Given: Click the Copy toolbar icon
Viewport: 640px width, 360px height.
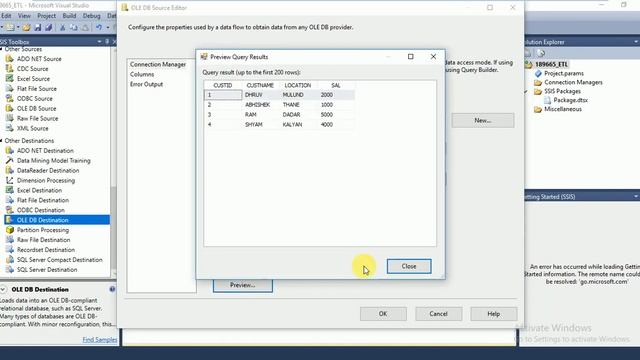Looking at the screenshot, I should (x=73, y=28).
